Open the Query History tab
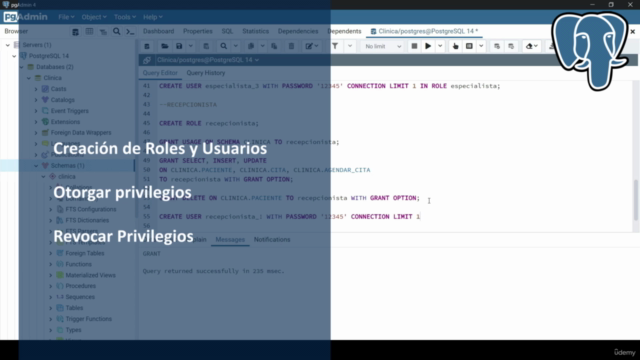The width and height of the screenshot is (640, 360). pos(206,73)
